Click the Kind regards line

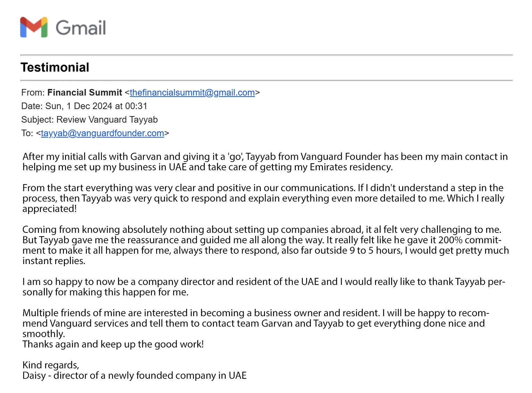click(x=51, y=365)
